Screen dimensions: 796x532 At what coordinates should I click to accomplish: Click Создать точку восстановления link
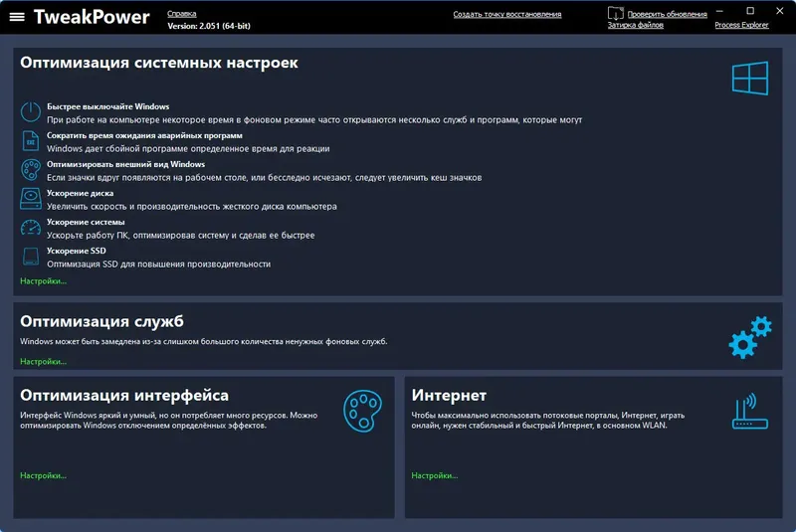point(506,15)
